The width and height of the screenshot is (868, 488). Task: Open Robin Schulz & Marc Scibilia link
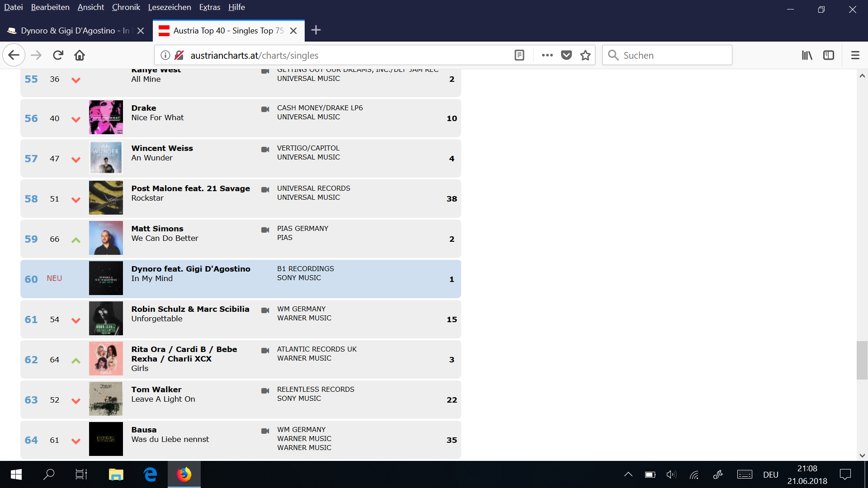tap(190, 309)
